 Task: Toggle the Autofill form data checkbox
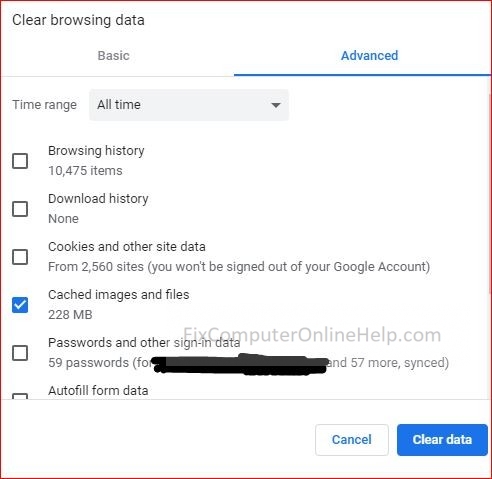tap(20, 396)
